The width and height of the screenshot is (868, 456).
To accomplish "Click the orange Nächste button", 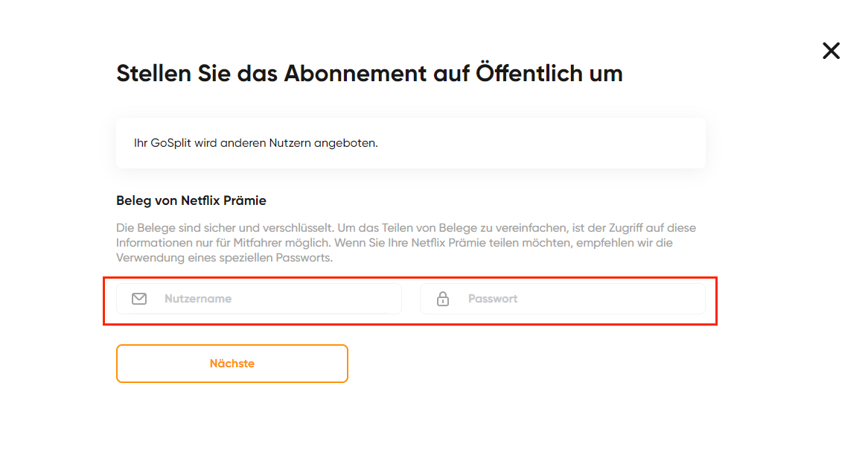I will click(232, 364).
